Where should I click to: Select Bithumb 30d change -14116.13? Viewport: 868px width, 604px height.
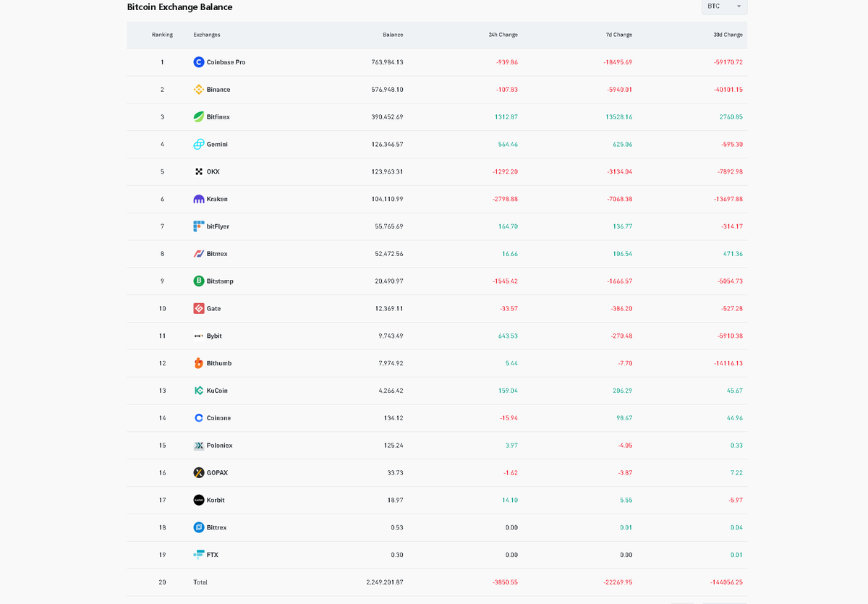[728, 363]
